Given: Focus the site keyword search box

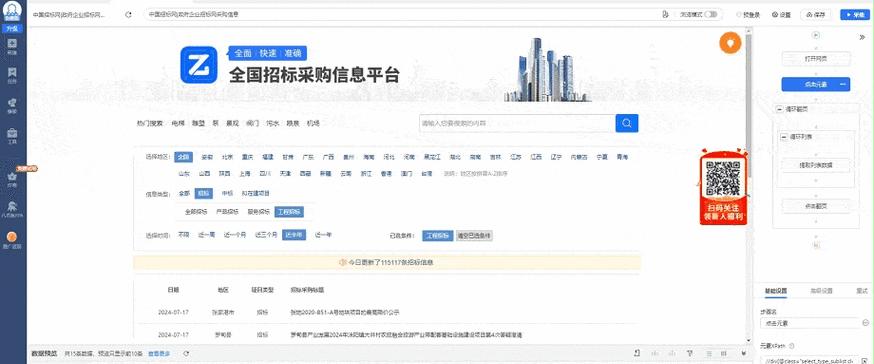Looking at the screenshot, I should (517, 123).
